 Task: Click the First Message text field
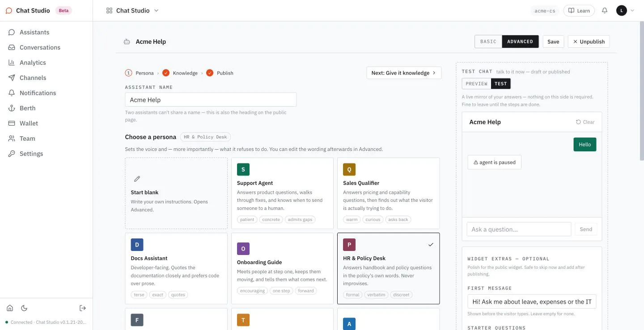pos(532,301)
